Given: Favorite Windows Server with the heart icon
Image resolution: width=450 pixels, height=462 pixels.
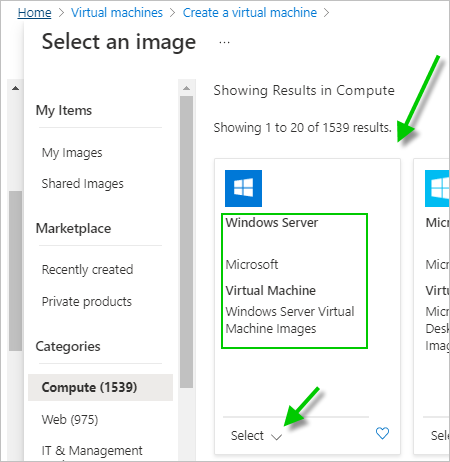Looking at the screenshot, I should 382,433.
